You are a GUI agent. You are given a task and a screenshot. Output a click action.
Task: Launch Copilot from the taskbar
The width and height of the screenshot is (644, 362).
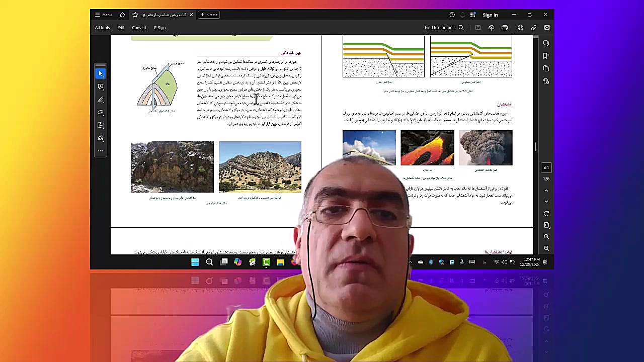(238, 262)
